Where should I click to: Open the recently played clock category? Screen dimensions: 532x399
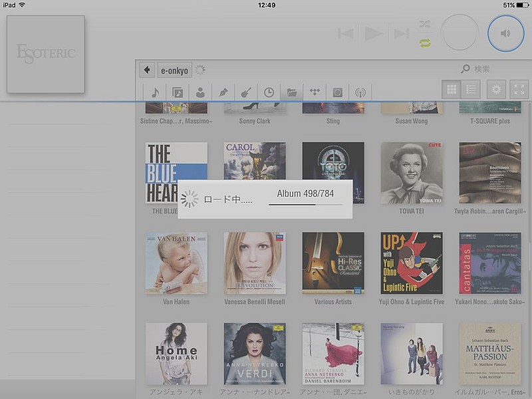click(269, 92)
